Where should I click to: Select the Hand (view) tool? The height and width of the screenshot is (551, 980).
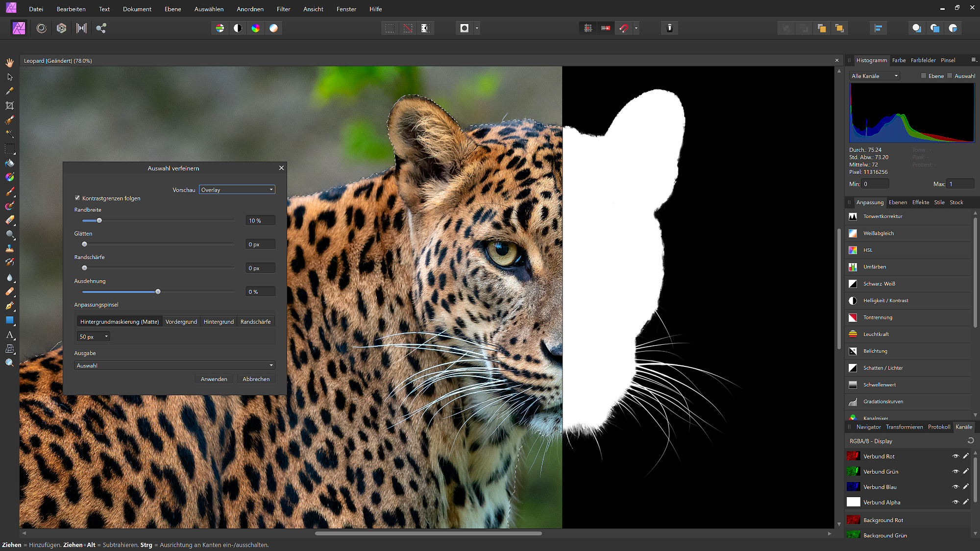click(9, 63)
